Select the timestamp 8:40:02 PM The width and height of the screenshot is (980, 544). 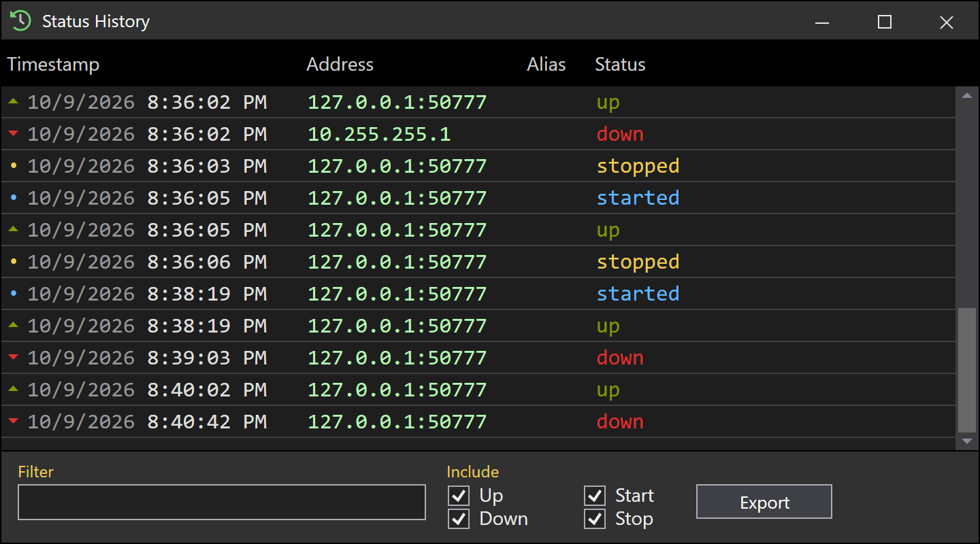click(x=147, y=390)
